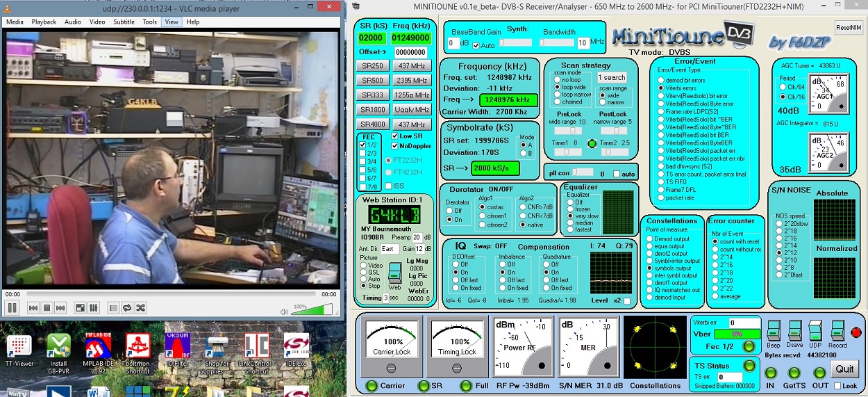Quit MiniTioune with Quit button
The width and height of the screenshot is (868, 397).
pos(844,368)
